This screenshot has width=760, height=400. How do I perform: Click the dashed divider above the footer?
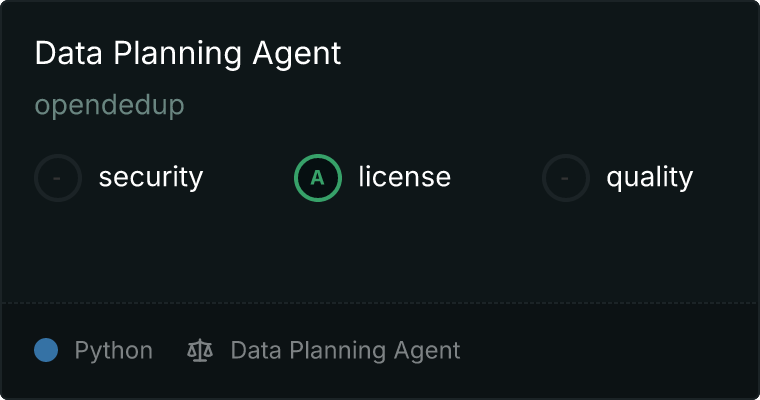[x=380, y=302]
